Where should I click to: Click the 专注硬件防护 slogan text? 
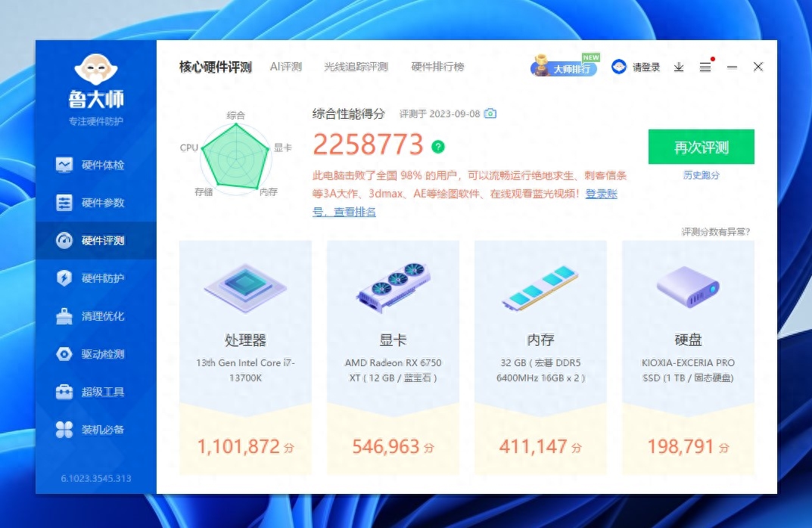click(x=96, y=122)
